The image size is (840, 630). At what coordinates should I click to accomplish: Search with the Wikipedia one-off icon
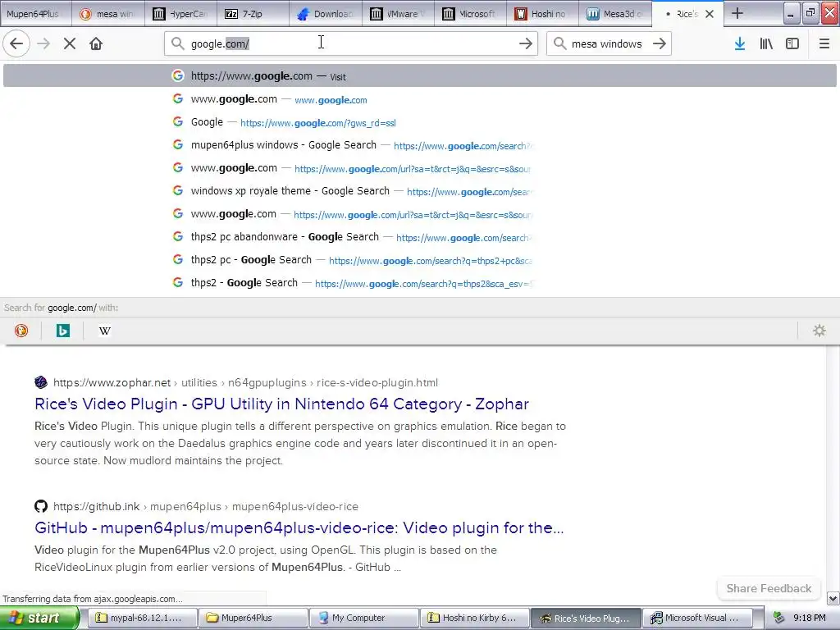pos(104,331)
